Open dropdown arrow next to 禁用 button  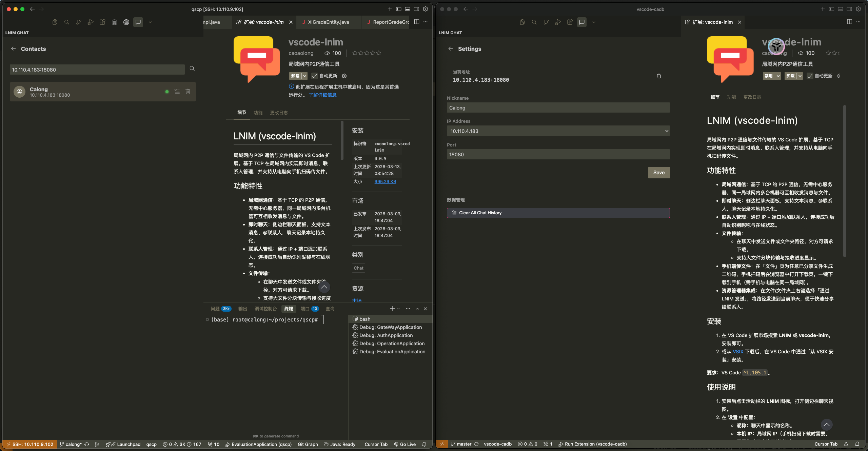coord(778,76)
